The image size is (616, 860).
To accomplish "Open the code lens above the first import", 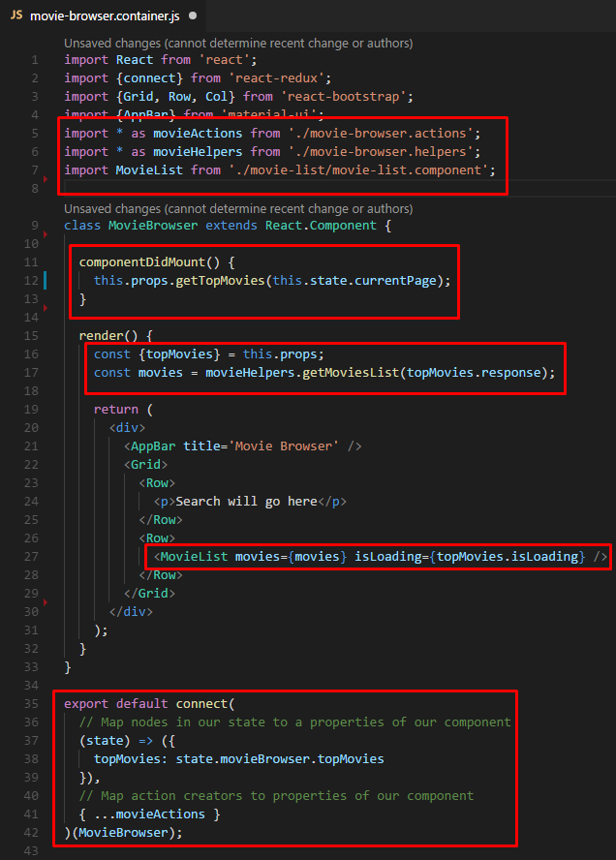I will click(238, 44).
